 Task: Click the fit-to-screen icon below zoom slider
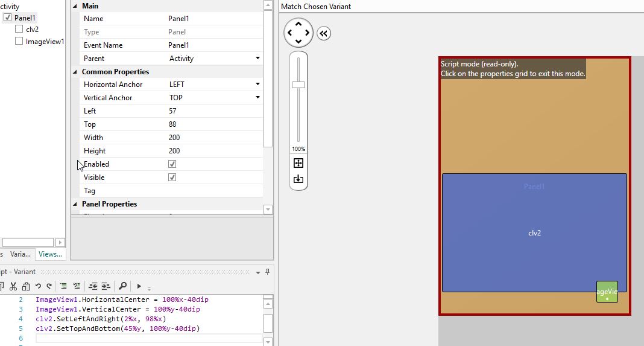pyautogui.click(x=298, y=163)
